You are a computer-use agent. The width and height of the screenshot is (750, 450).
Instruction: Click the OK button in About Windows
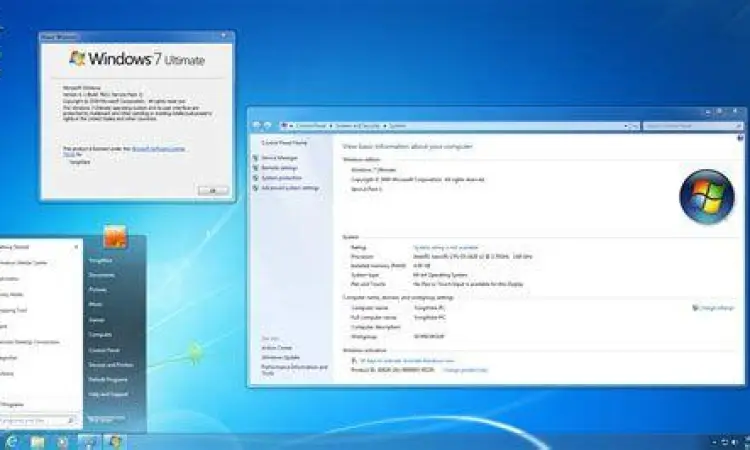(211, 189)
